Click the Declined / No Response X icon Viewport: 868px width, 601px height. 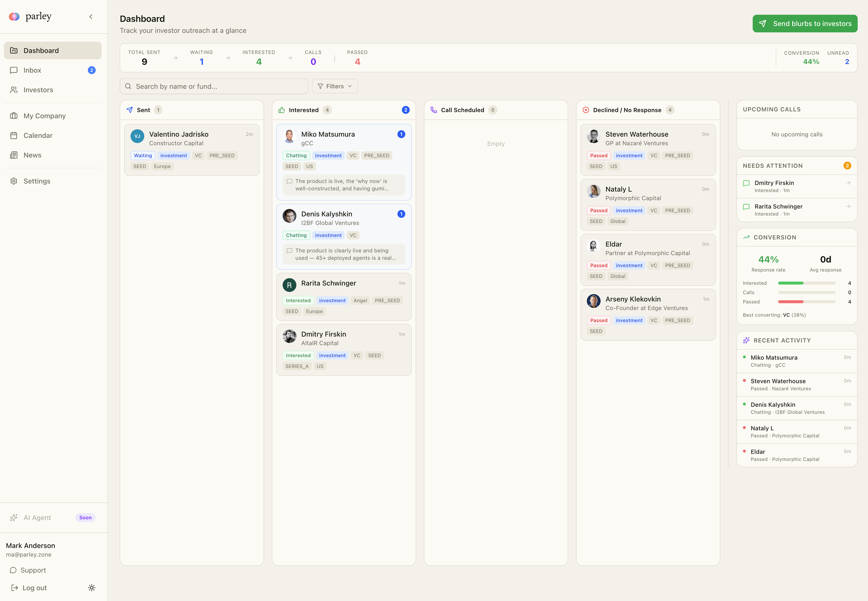[x=586, y=110]
